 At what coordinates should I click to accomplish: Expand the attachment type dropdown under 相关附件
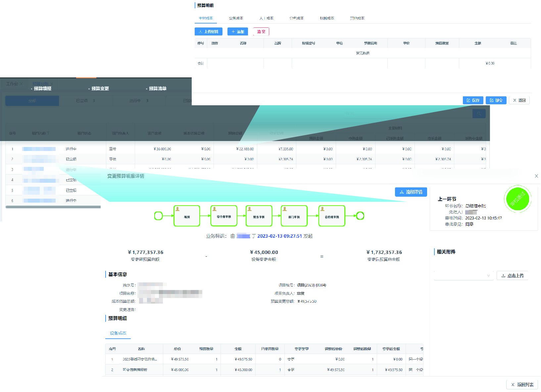click(463, 275)
